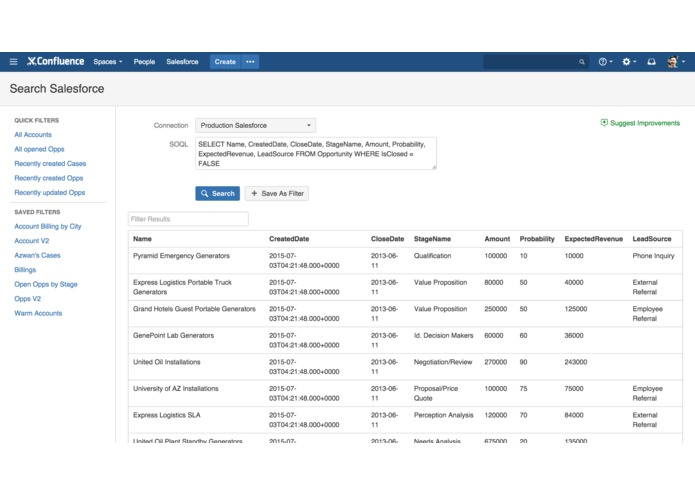695x494 pixels.
Task: Open Warm Accounts saved filter
Action: coord(38,313)
